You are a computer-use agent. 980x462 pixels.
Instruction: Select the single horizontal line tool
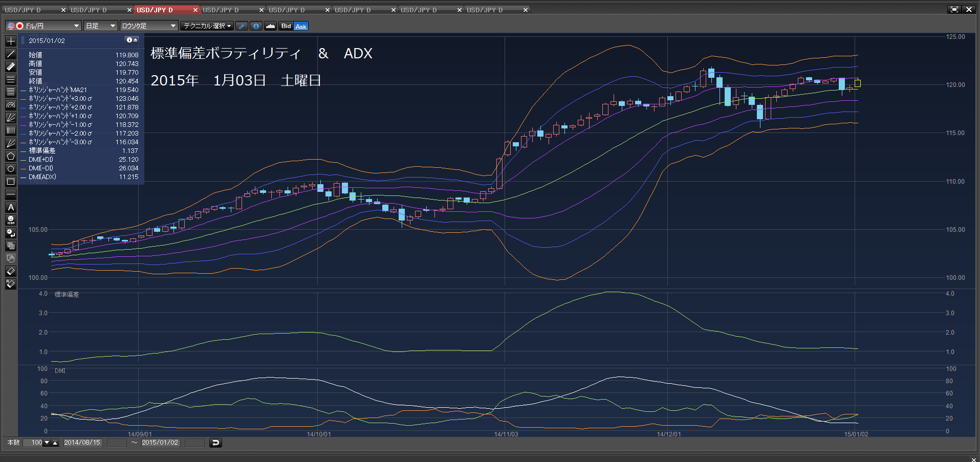point(11,194)
